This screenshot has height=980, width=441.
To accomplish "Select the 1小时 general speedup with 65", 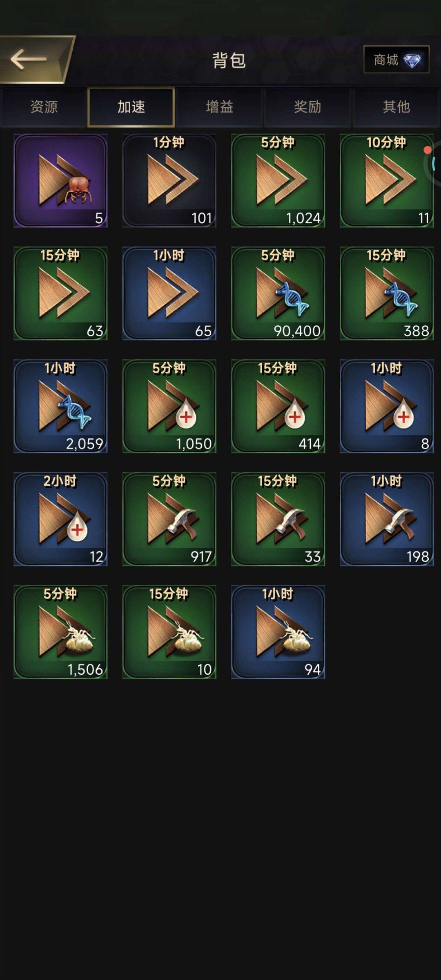I will click(x=169, y=293).
